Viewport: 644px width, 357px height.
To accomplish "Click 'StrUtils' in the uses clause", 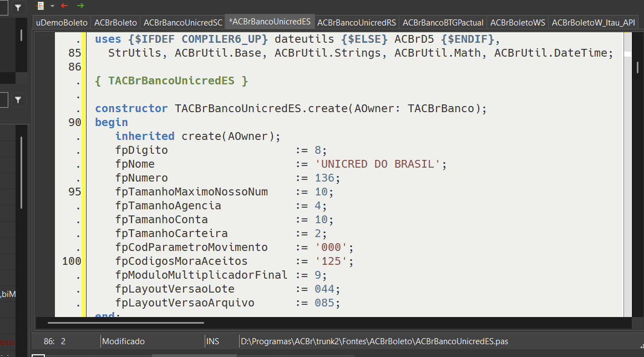I will [135, 53].
